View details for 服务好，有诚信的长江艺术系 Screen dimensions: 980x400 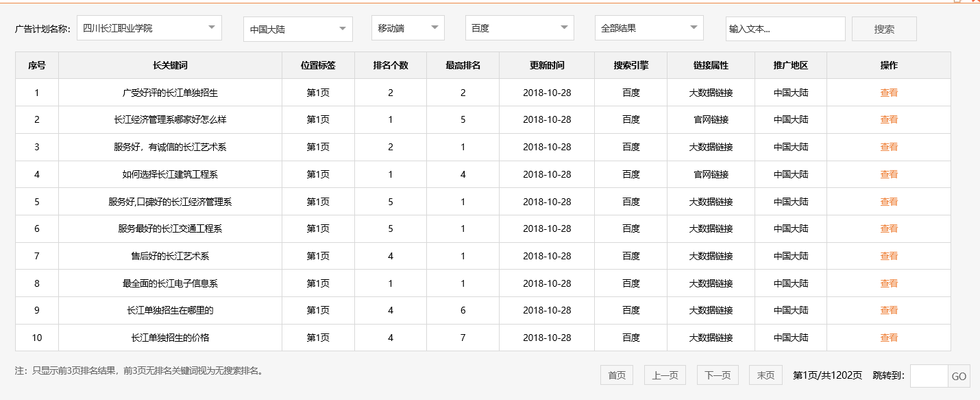(x=888, y=147)
